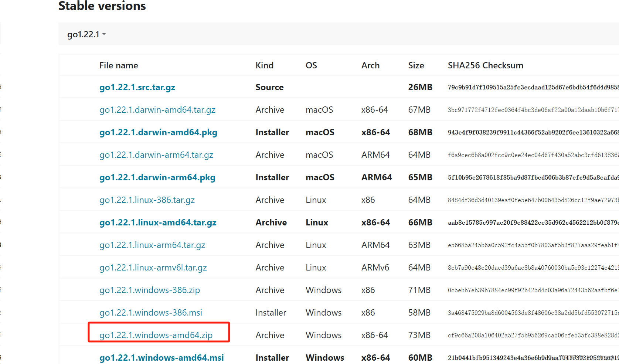Screen dimensions: 619x364
Task: Select ARM64 arch in linux-arm64 row
Action: point(375,245)
